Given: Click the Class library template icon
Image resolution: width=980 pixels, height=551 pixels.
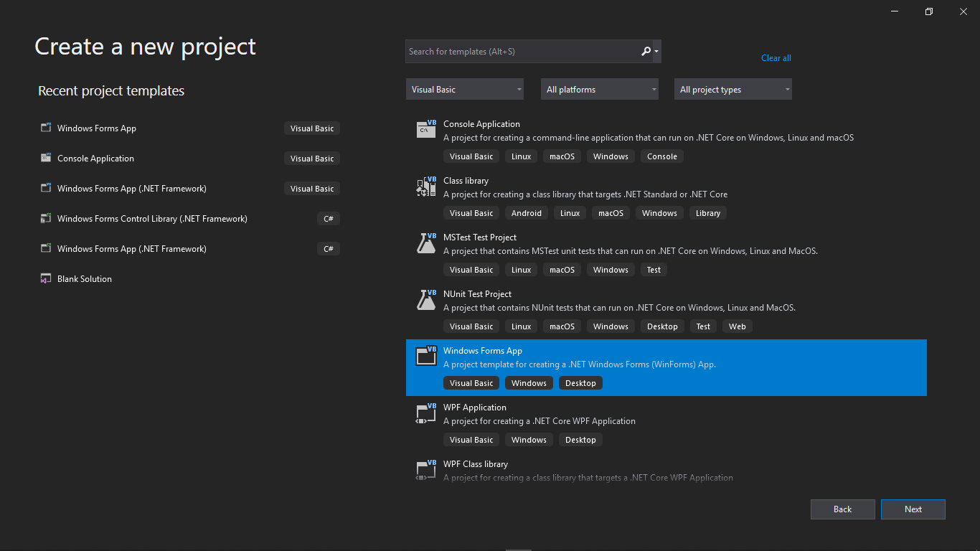Looking at the screenshot, I should pos(426,186).
